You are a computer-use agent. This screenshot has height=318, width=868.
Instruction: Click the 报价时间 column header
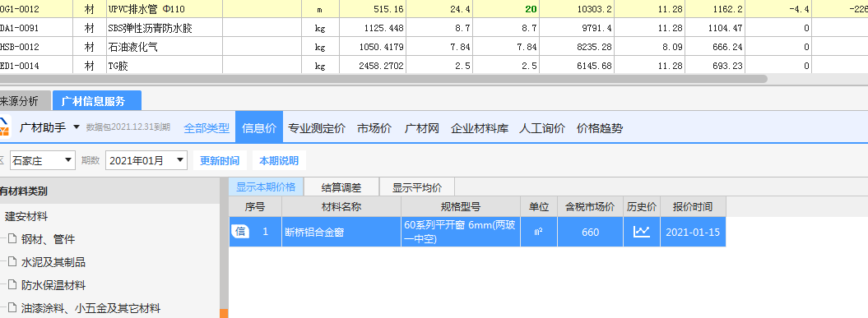[693, 207]
